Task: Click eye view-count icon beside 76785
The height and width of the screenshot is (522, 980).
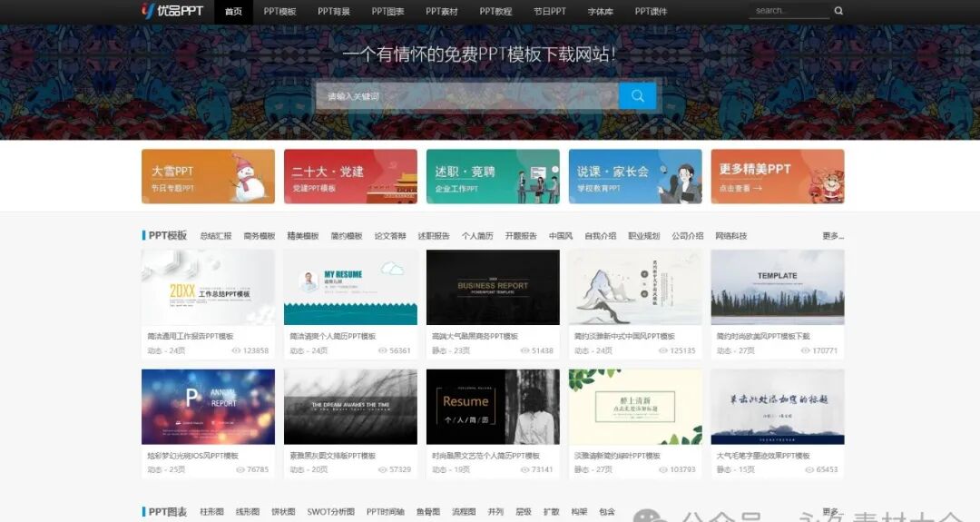Action: pos(240,469)
